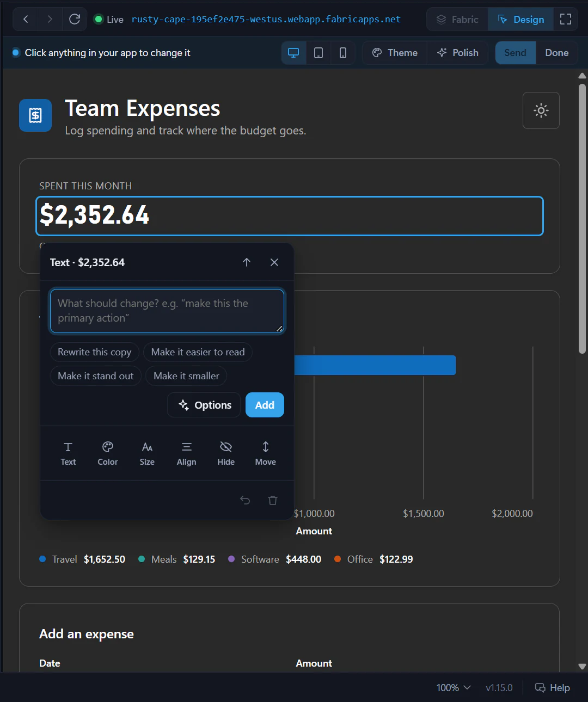Switch to desktop viewport
This screenshot has height=702, width=588.
coord(293,53)
